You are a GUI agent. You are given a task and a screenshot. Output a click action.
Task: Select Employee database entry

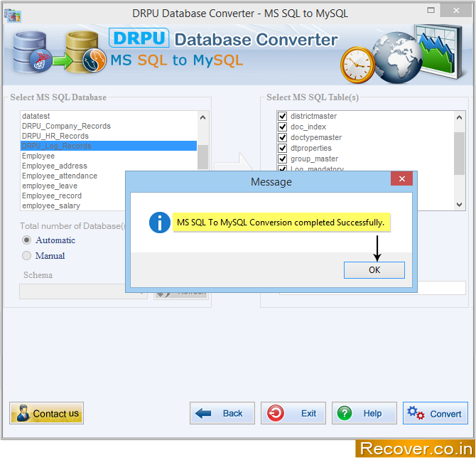(109, 156)
